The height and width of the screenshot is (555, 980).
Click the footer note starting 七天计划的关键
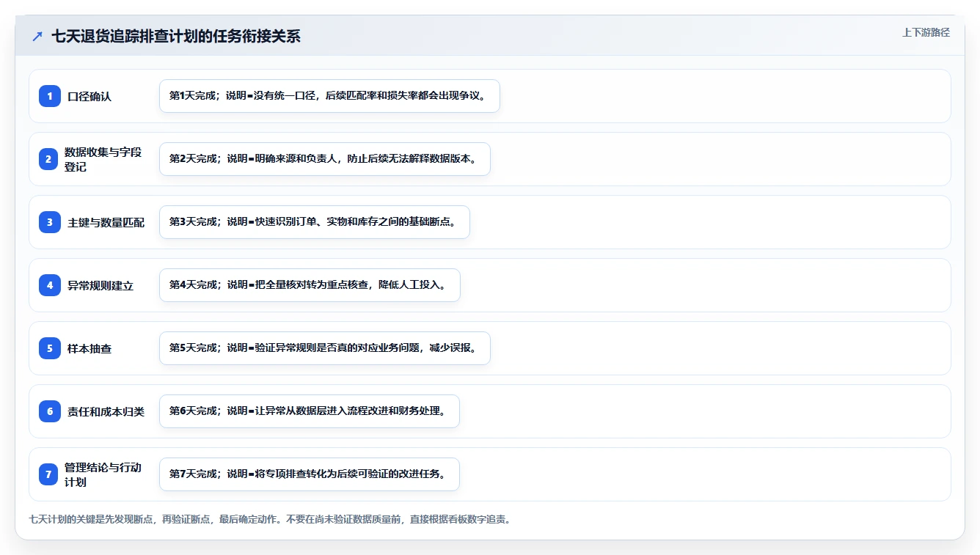270,519
